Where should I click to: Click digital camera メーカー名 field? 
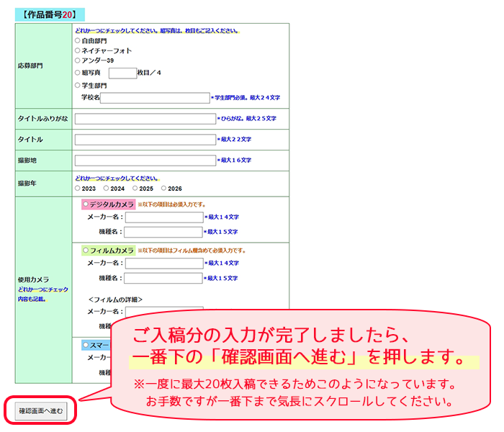(x=164, y=217)
